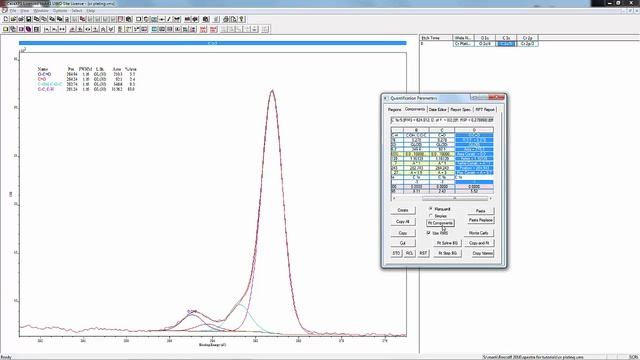This screenshot has height=360, width=640.
Task: Click the right arrow of components table scrollbar
Action: click(x=491, y=198)
